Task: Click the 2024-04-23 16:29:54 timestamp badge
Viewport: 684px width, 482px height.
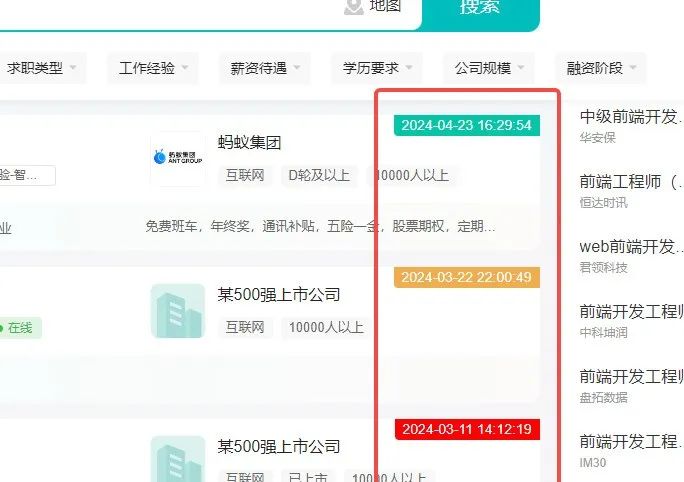Action: point(467,125)
